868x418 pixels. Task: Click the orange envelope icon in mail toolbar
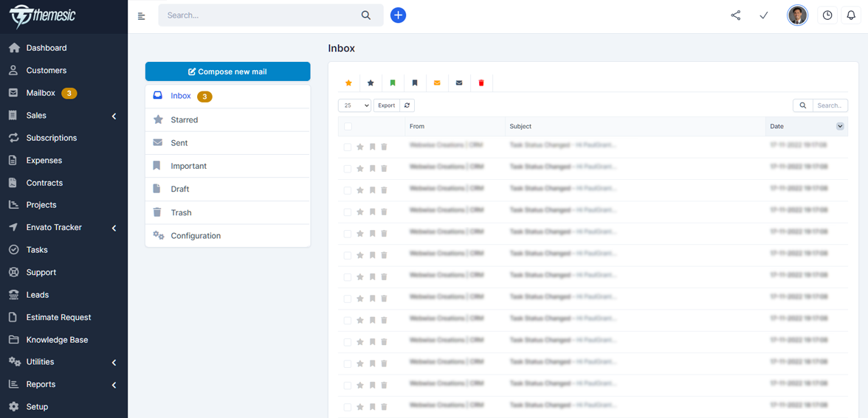click(x=437, y=83)
